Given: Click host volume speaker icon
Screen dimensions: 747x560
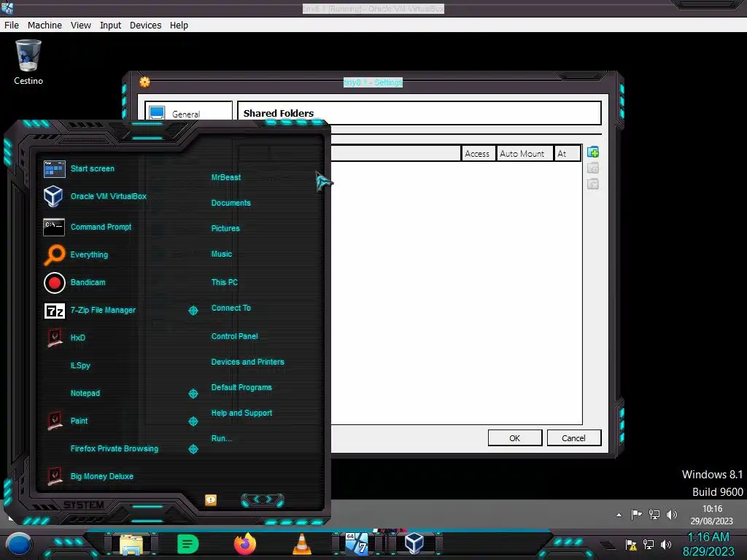Looking at the screenshot, I should 666,544.
